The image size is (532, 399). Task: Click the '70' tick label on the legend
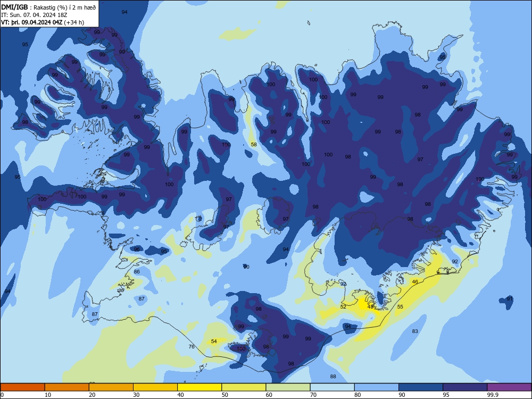[x=313, y=395]
